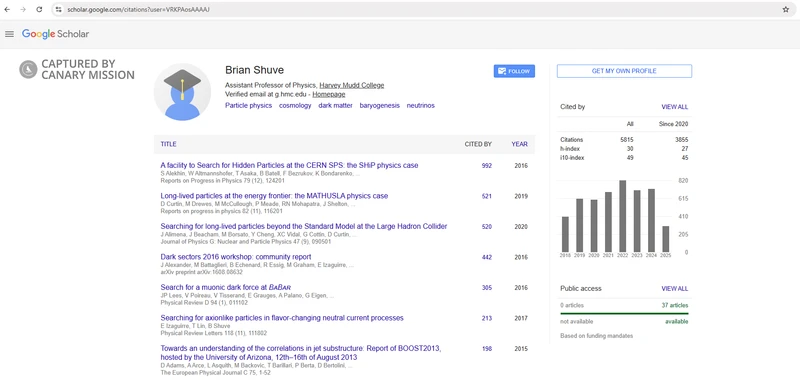View the 521 citations count
Screen dimensions: 800x380
click(487, 196)
